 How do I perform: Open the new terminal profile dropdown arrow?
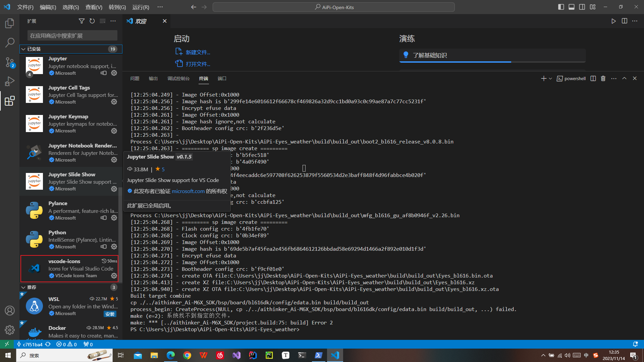click(x=550, y=78)
